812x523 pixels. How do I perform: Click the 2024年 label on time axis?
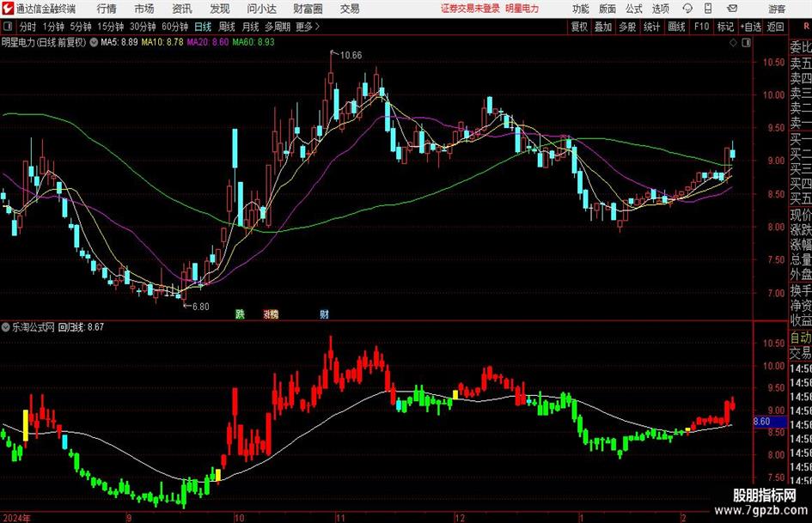click(16, 517)
